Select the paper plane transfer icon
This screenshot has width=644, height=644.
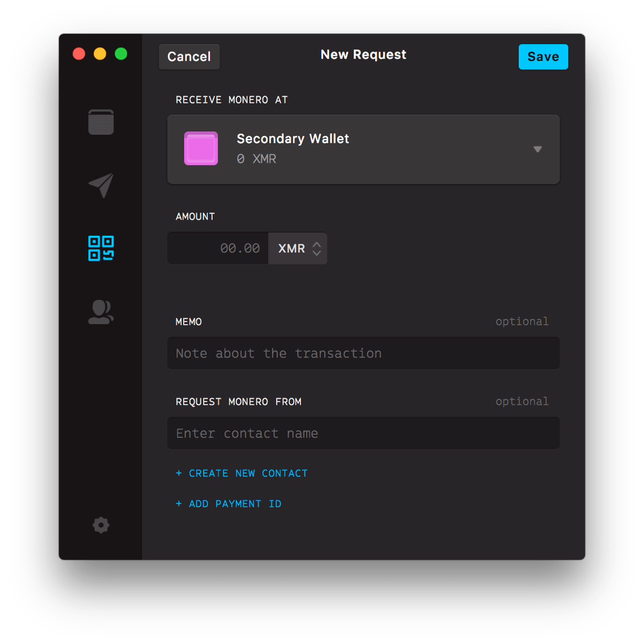click(x=101, y=186)
